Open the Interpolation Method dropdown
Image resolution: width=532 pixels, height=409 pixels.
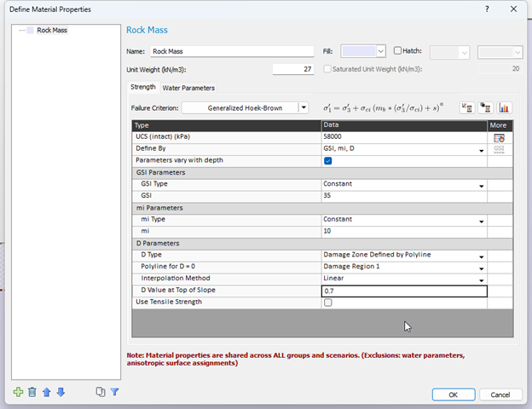click(481, 279)
